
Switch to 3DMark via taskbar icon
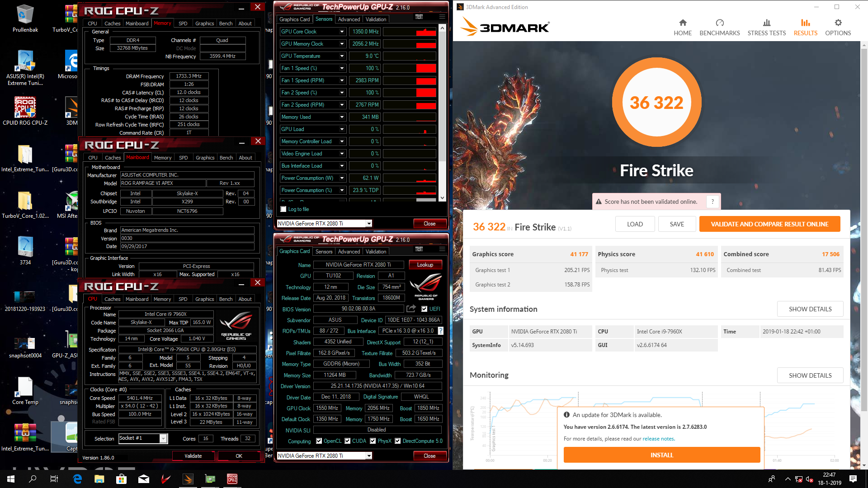[188, 479]
